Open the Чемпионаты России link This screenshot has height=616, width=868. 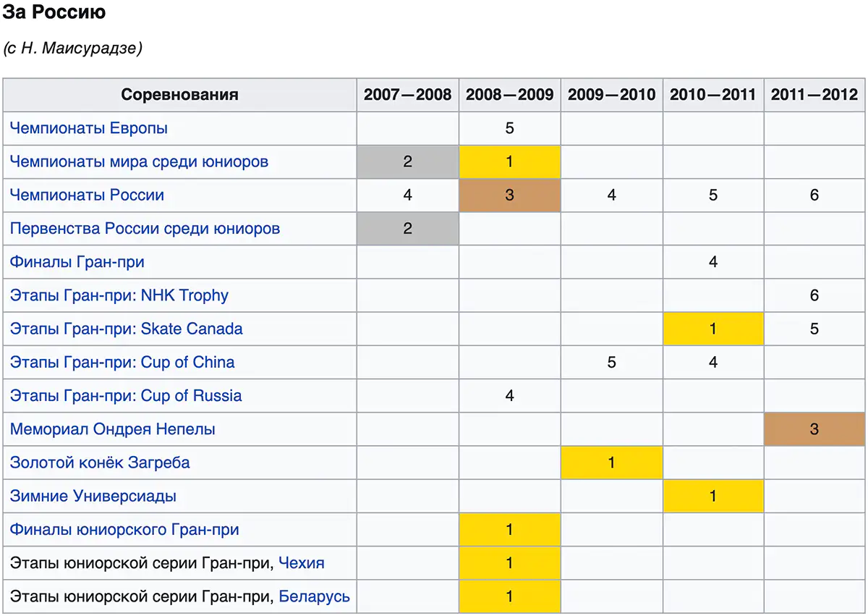[87, 195]
